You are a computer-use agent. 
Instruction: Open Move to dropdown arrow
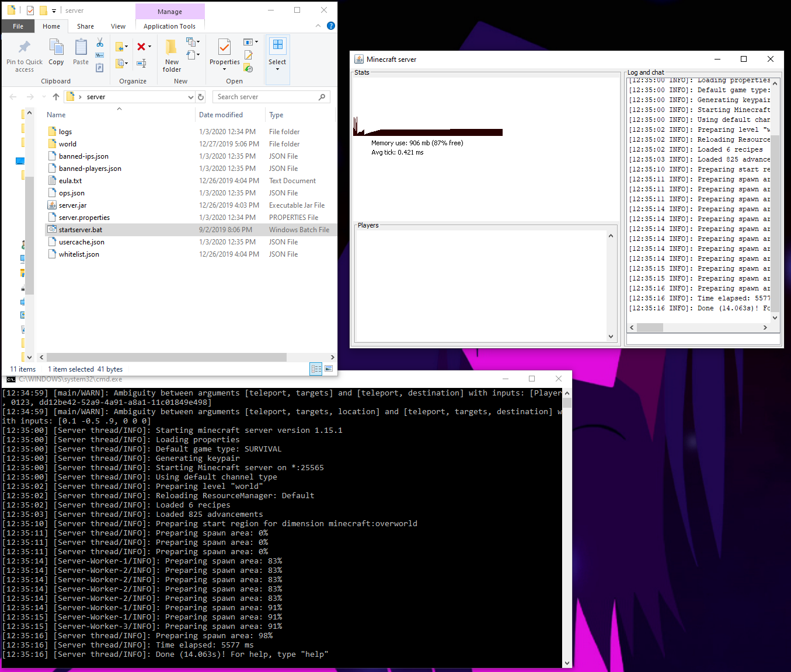[127, 47]
